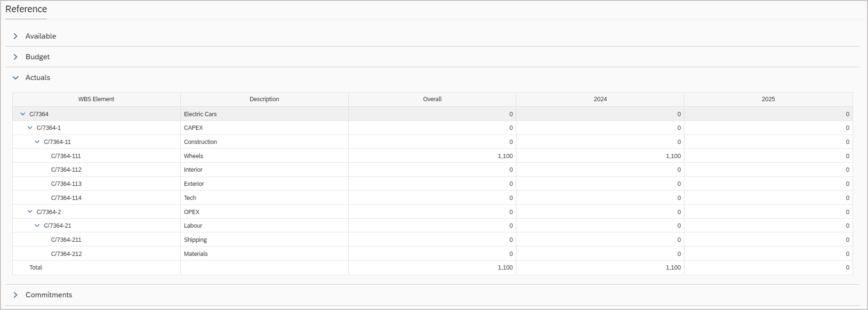Expand the Commitments section chevron
Viewport: 868px width, 310px height.
[16, 295]
